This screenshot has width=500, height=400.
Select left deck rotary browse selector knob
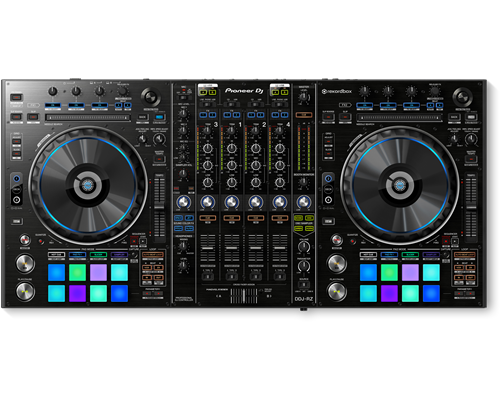pyautogui.click(x=151, y=97)
